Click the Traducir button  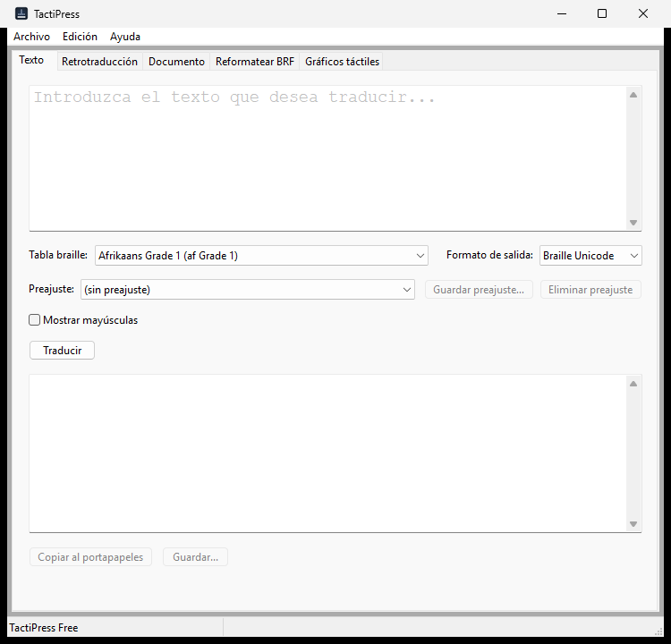pyautogui.click(x=62, y=351)
